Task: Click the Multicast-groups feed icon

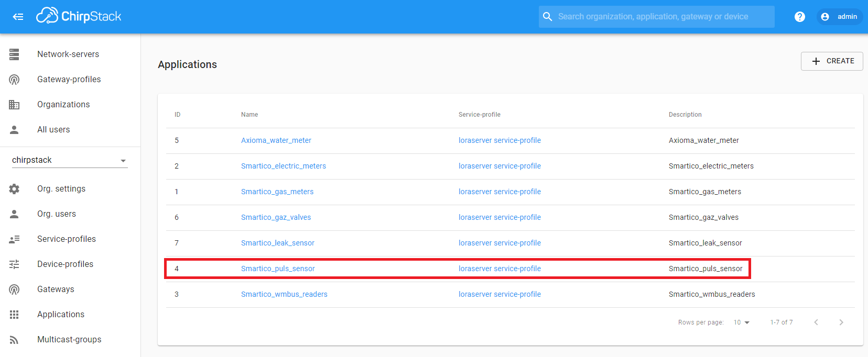Action: pos(14,340)
